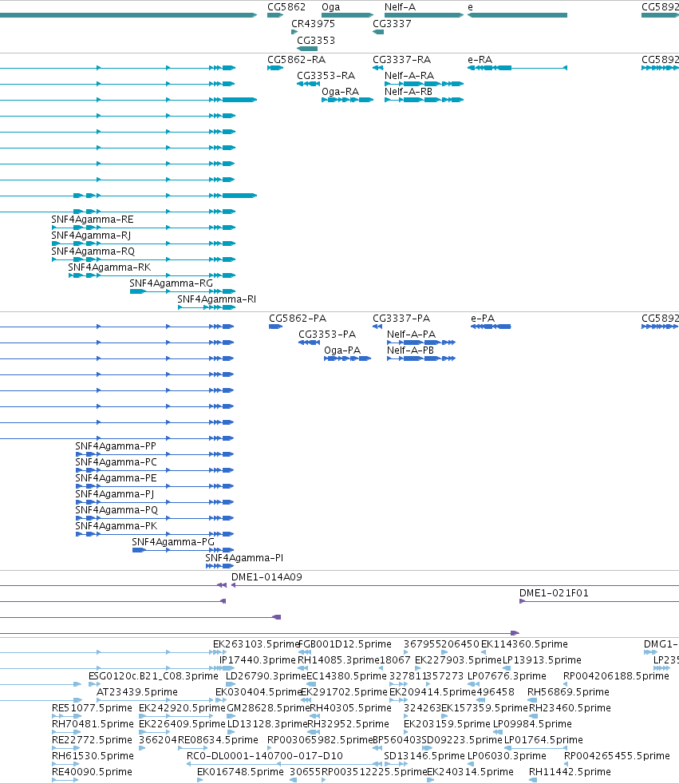
Task: Open the LP07676.3prime EST label
Action: click(x=507, y=676)
